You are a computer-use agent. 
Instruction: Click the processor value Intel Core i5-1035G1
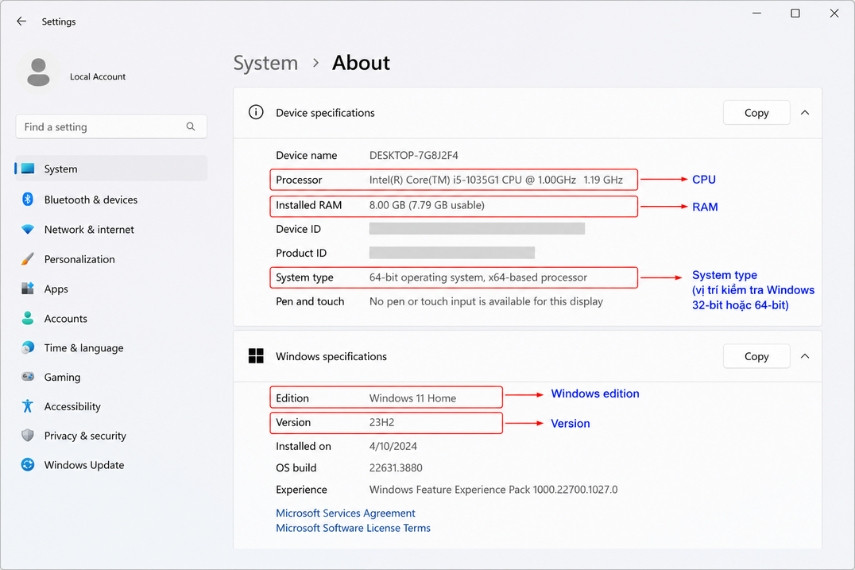(496, 179)
